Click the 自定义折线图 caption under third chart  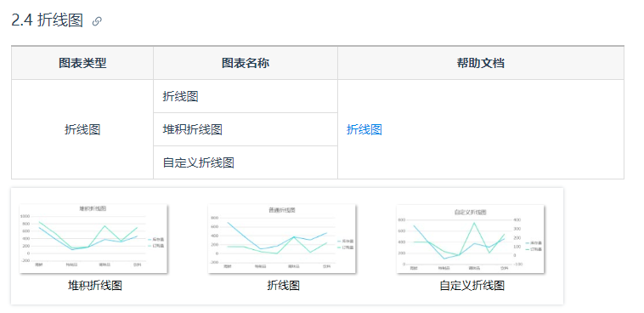[x=472, y=286]
